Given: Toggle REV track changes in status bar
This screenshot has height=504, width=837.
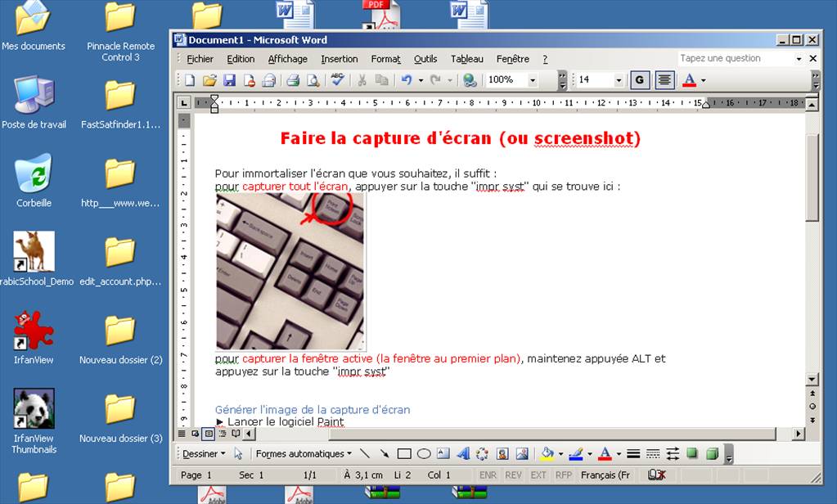Looking at the screenshot, I should 513,475.
